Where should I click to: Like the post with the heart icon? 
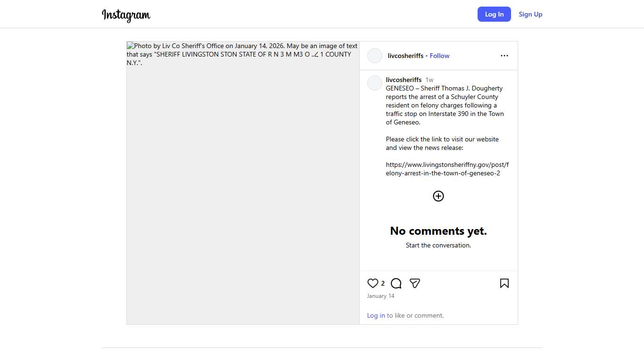tap(373, 283)
